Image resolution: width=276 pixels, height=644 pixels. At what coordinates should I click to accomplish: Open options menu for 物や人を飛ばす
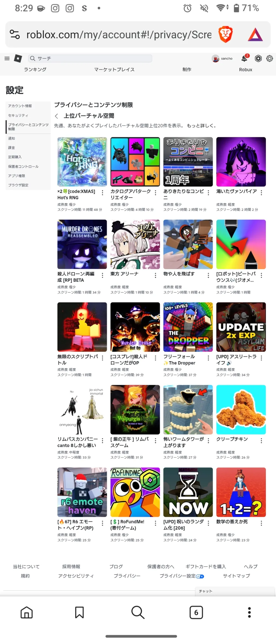click(x=208, y=275)
